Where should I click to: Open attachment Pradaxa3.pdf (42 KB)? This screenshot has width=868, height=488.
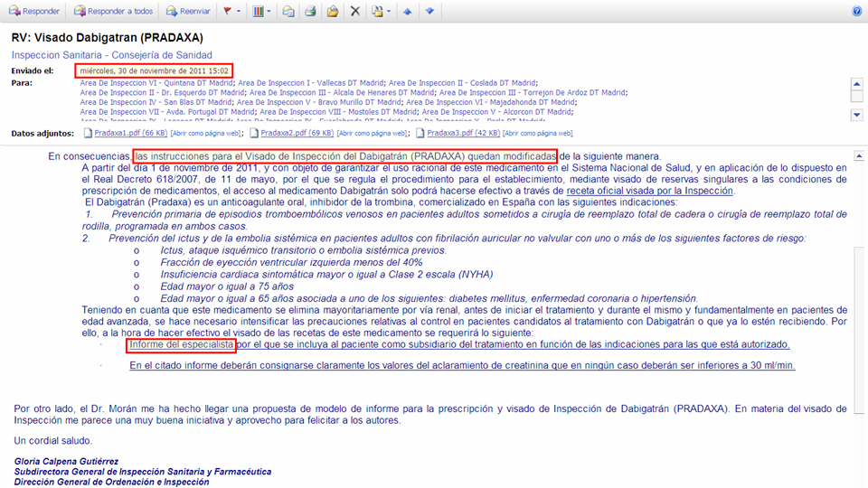(x=463, y=134)
